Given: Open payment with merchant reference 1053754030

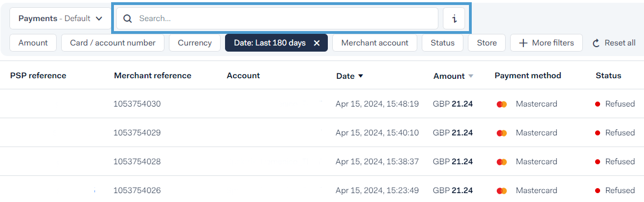Looking at the screenshot, I should tap(137, 104).
